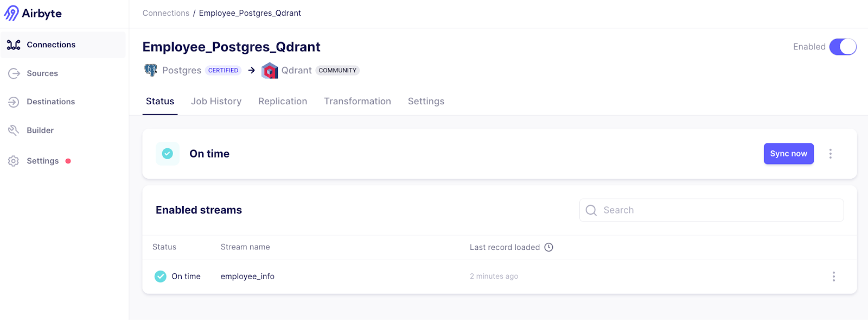Click the Qdrant destination icon

tap(270, 70)
